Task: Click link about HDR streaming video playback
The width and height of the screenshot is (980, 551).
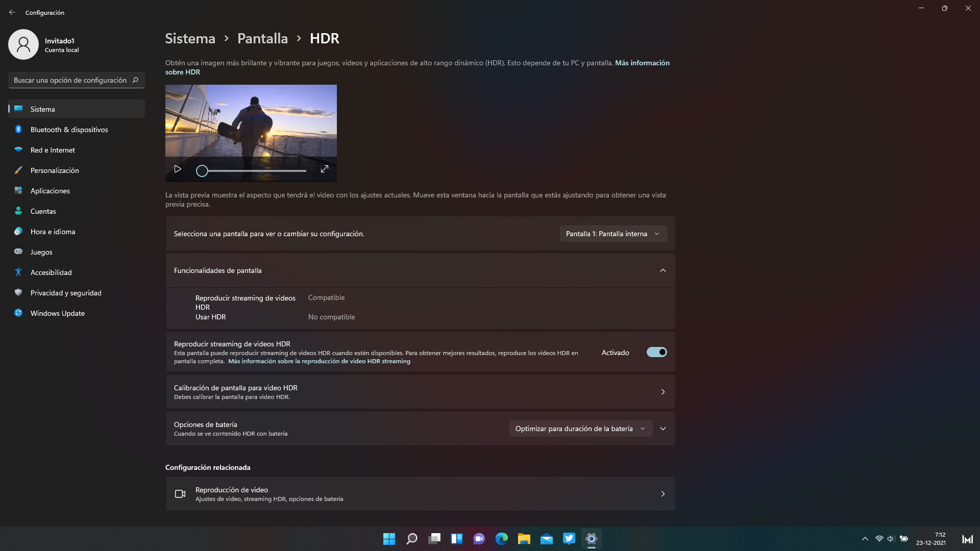Action: coord(319,361)
